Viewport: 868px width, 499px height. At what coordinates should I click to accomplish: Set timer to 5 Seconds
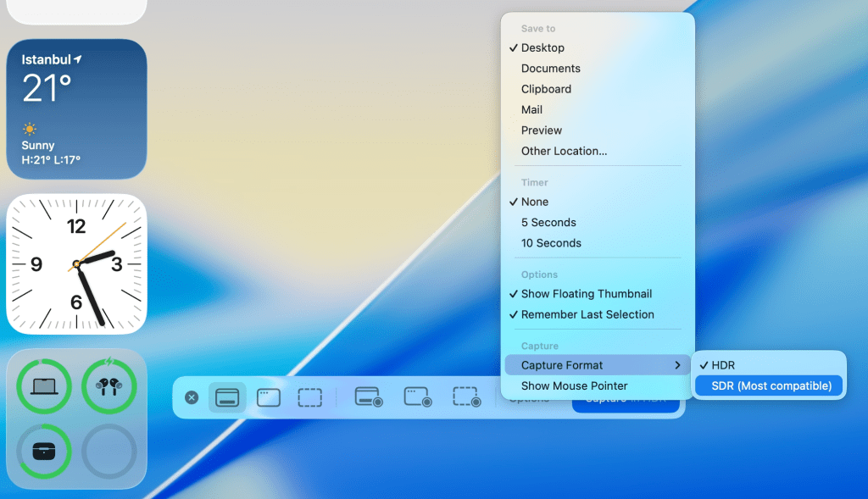tap(548, 223)
